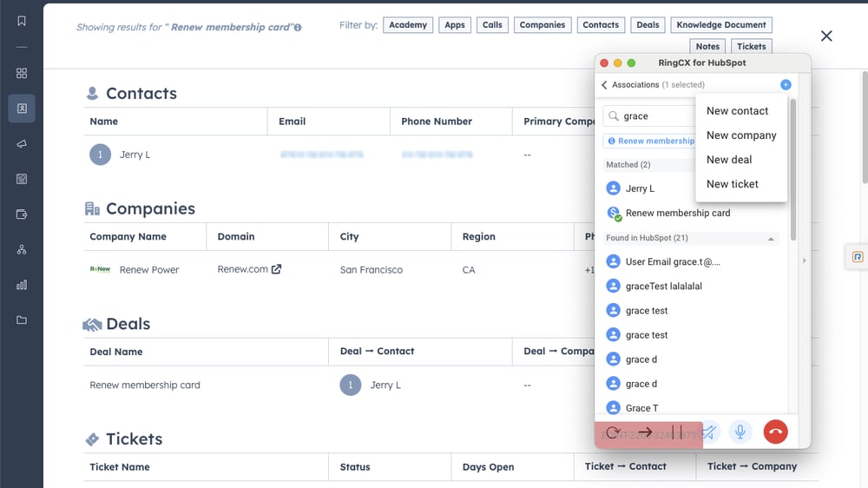Click the blue plus icon in Associations header
Screen dimensions: 868x488
click(786, 85)
